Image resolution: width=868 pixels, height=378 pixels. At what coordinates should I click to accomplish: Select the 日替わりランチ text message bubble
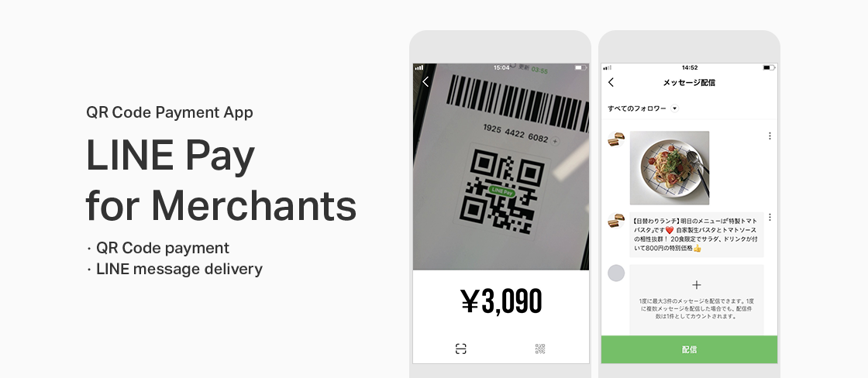697,235
